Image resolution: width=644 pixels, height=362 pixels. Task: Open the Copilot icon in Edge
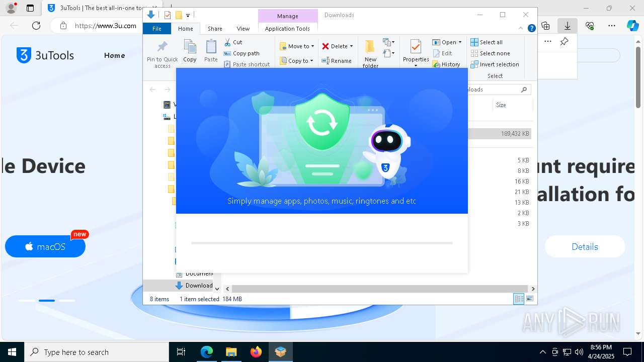tap(633, 26)
